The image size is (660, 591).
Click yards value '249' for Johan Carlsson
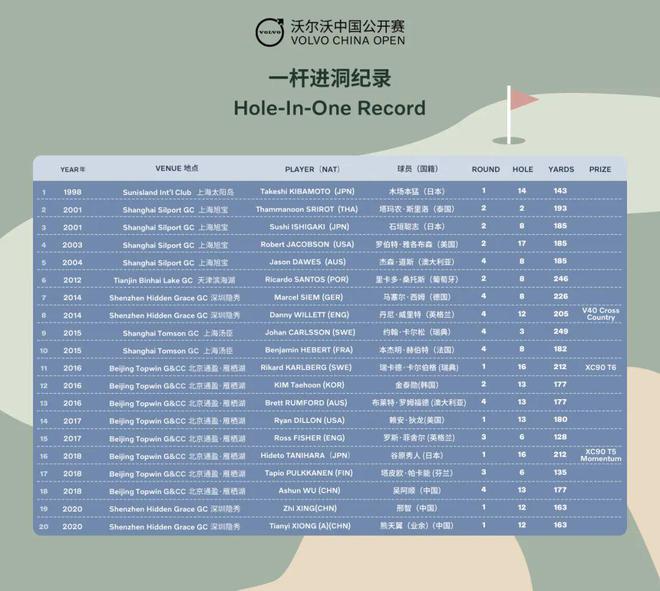(x=561, y=332)
